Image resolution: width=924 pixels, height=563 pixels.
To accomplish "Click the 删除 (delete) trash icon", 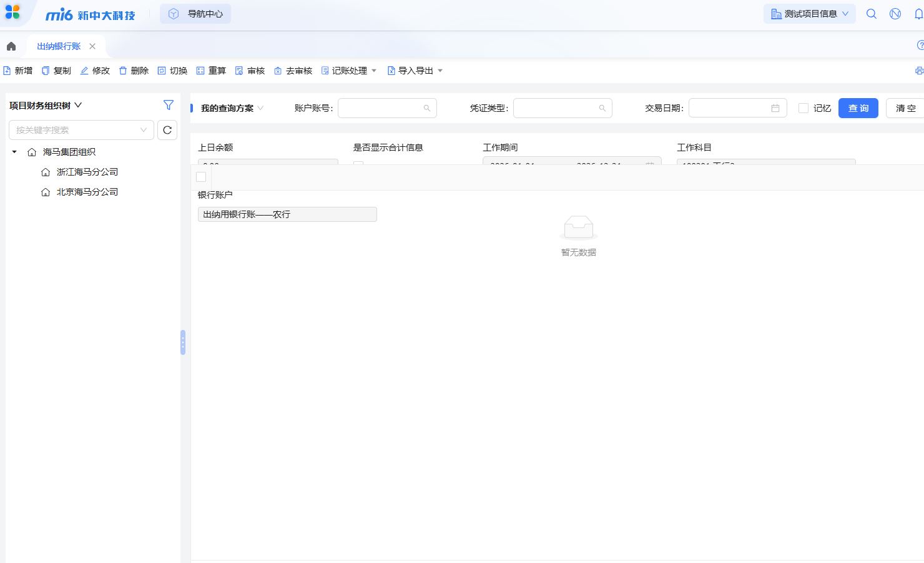I will 123,71.
